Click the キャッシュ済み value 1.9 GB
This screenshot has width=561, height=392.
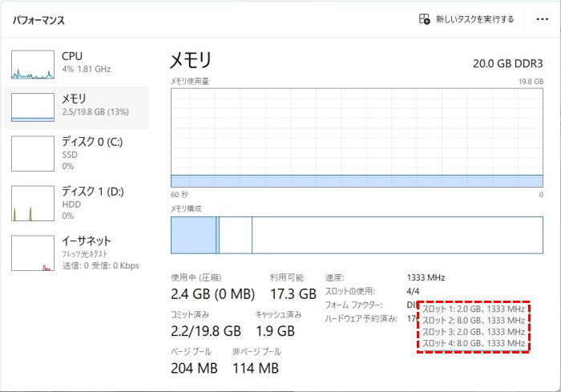[x=275, y=331]
